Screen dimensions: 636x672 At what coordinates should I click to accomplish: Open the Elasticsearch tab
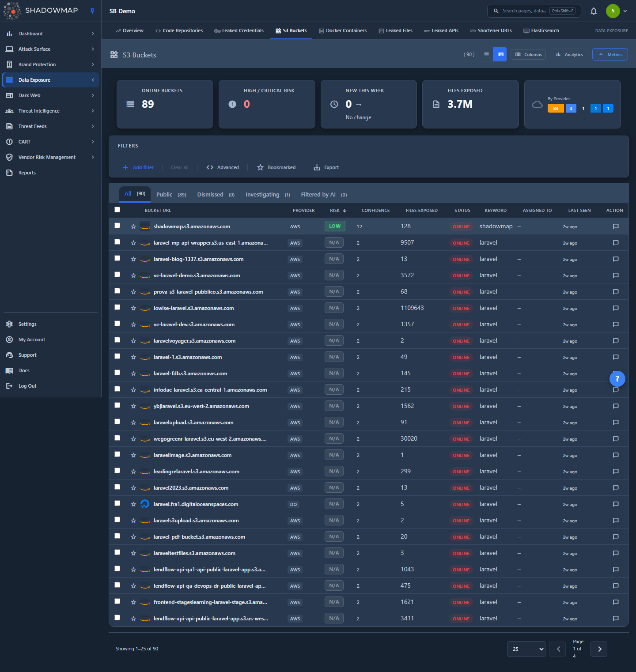click(541, 30)
